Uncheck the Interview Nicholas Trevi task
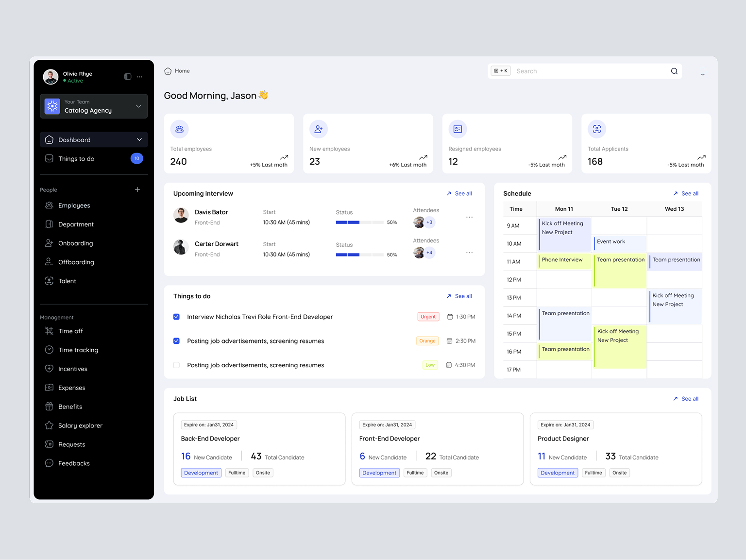The height and width of the screenshot is (560, 746). [x=176, y=317]
